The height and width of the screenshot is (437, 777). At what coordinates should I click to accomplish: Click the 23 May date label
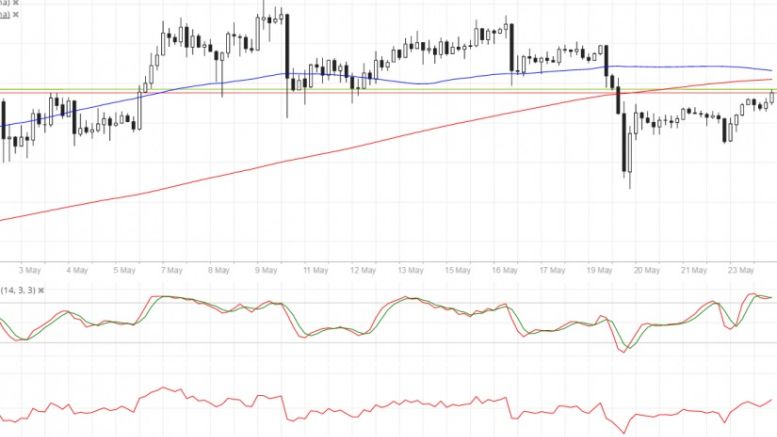[x=741, y=270]
